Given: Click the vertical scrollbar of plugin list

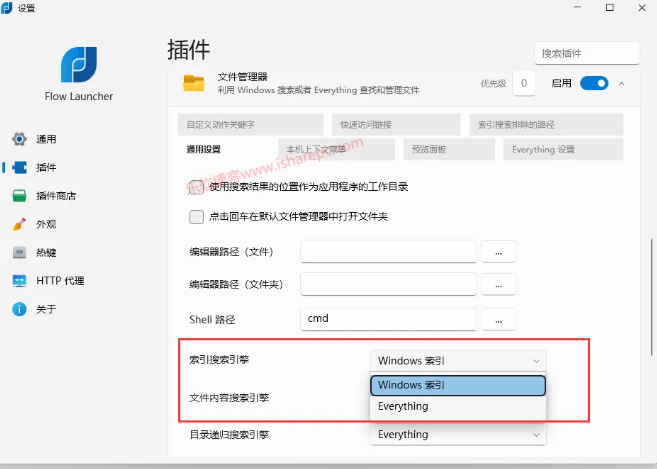Looking at the screenshot, I should click(x=652, y=297).
